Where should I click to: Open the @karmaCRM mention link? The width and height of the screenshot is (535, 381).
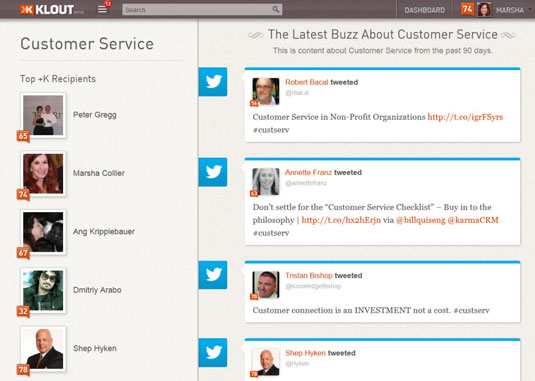coord(473,220)
